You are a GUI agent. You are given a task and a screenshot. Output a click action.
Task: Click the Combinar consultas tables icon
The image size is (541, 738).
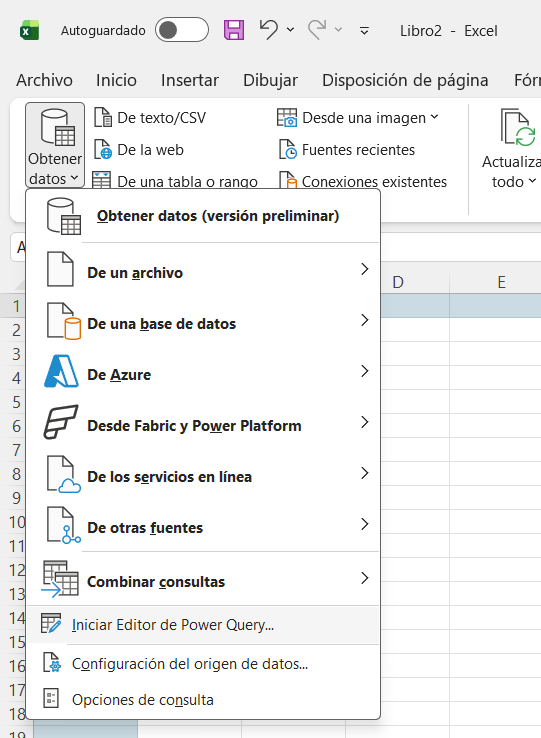pyautogui.click(x=60, y=579)
